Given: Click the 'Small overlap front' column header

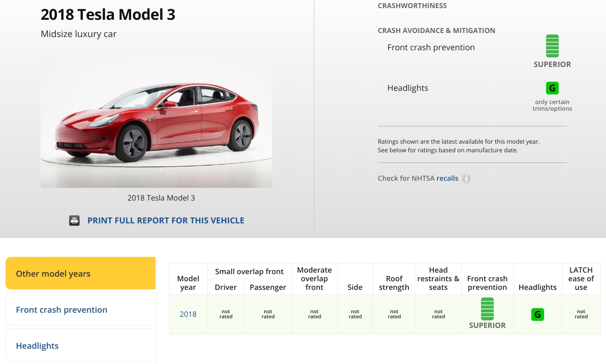Looking at the screenshot, I should coord(249,271).
